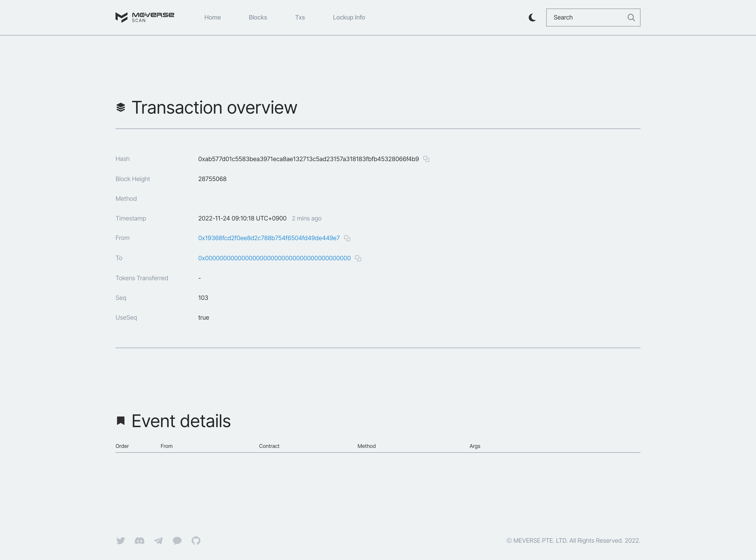Navigate to Lockup Info
This screenshot has width=756, height=560.
pos(348,18)
